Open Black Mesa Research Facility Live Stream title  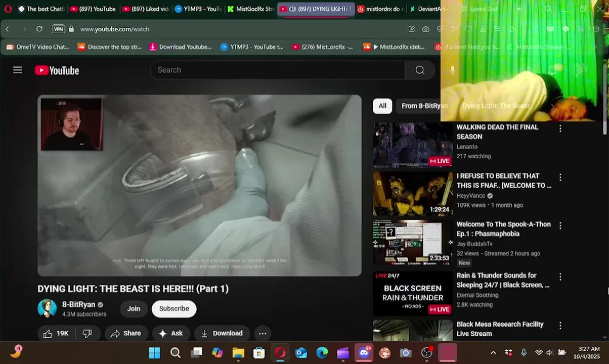click(x=500, y=329)
